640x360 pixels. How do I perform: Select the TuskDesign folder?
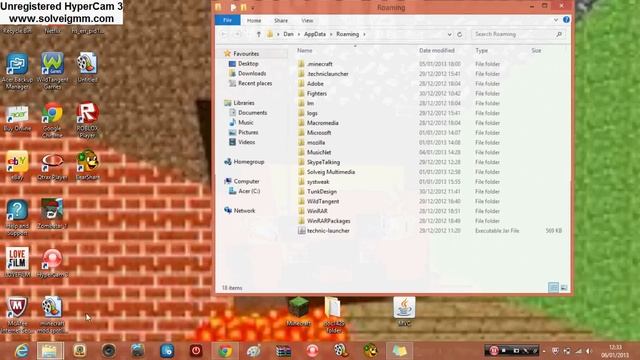click(x=322, y=191)
